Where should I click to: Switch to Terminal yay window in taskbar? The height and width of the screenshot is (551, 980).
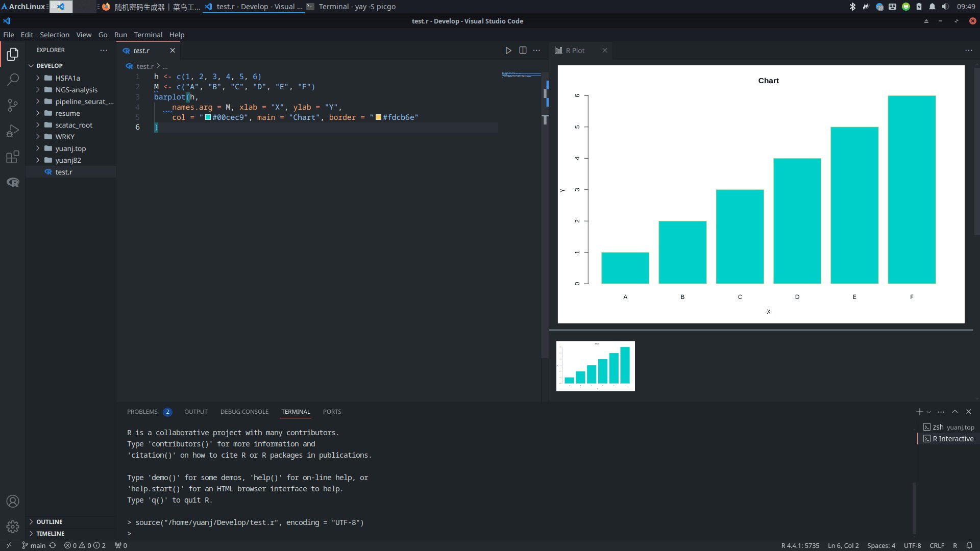pyautogui.click(x=351, y=7)
